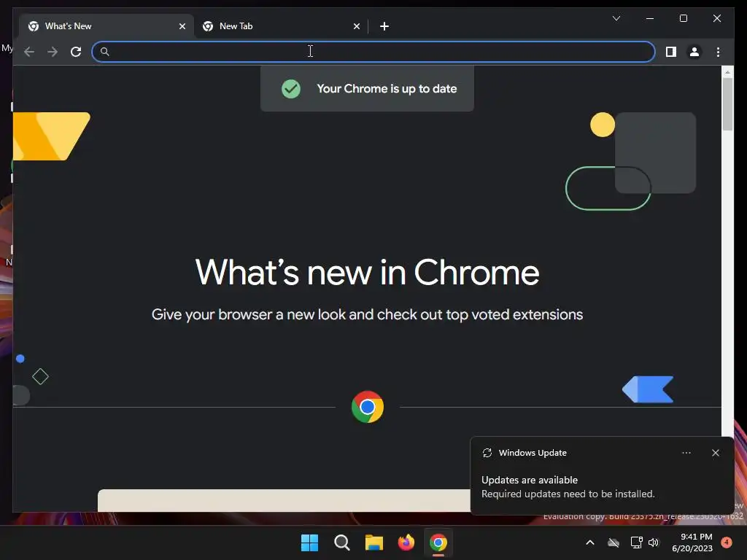747x560 pixels.
Task: Click the OneDrive cloud tray icon
Action: click(x=614, y=542)
